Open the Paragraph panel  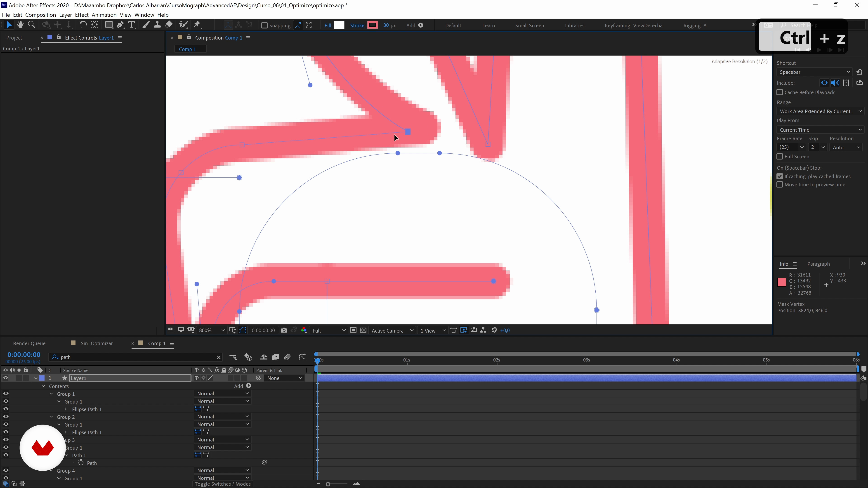pos(818,264)
